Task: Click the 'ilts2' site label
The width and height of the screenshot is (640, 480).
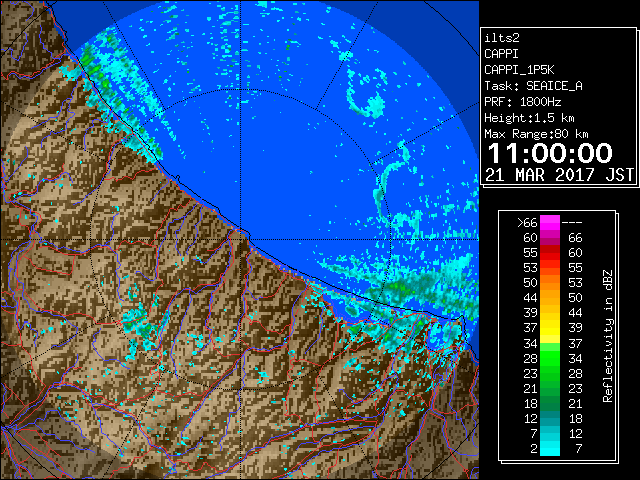Action: coord(502,38)
